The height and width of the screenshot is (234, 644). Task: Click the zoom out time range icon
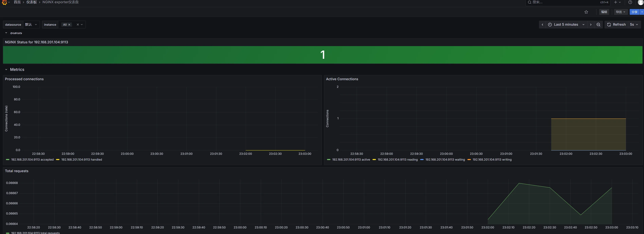598,24
